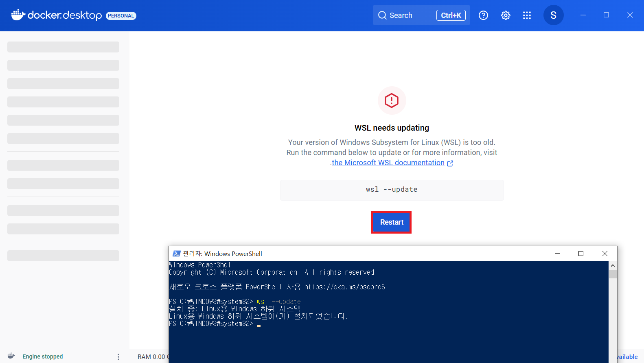Minimize the PowerShell window
644x363 pixels.
click(x=557, y=254)
